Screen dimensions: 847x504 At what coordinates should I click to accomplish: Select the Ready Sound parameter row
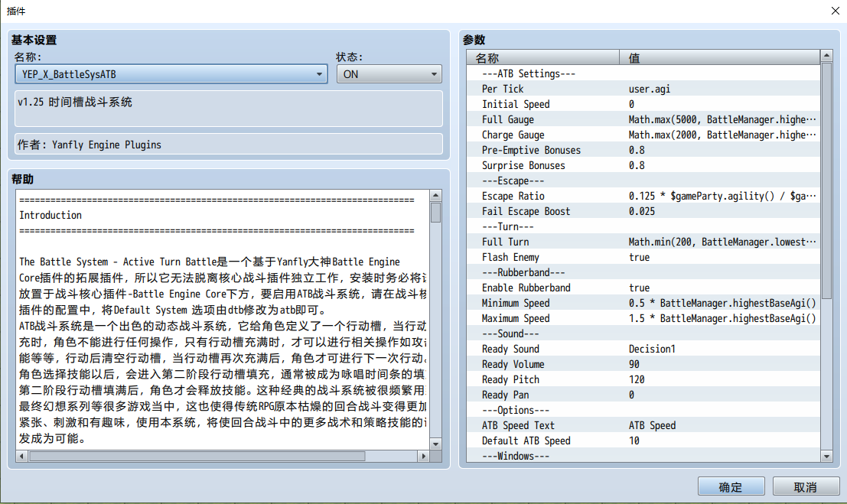coord(643,349)
